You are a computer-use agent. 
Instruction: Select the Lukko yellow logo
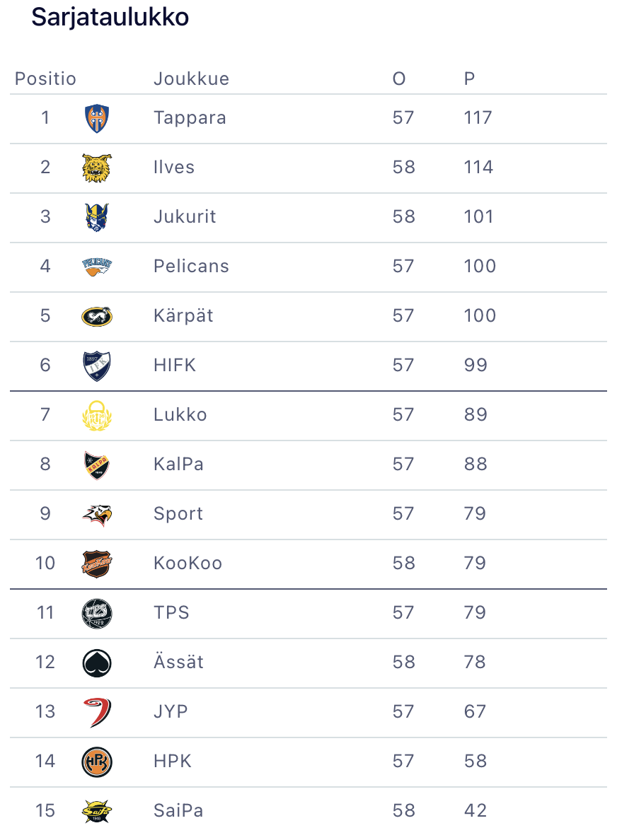(x=97, y=415)
